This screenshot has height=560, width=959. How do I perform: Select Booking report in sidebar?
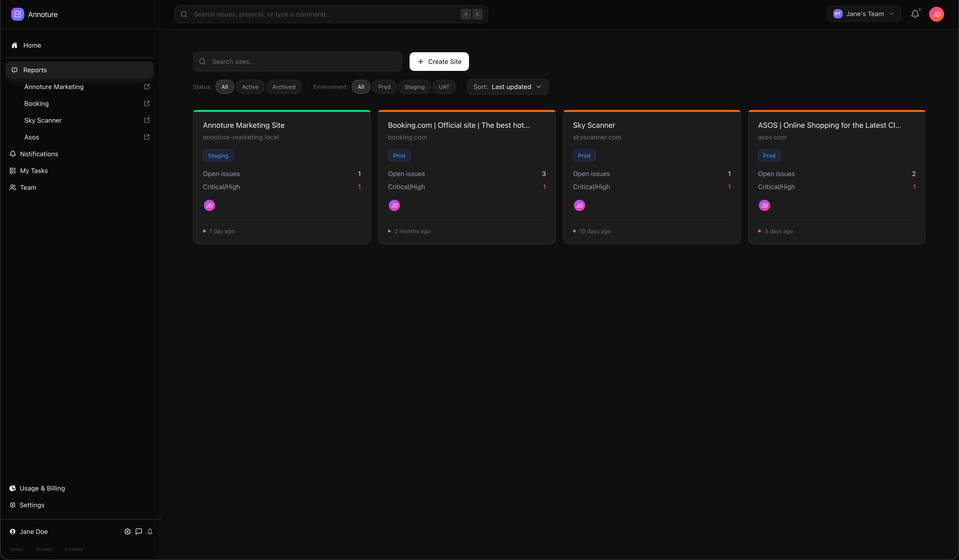[37, 104]
